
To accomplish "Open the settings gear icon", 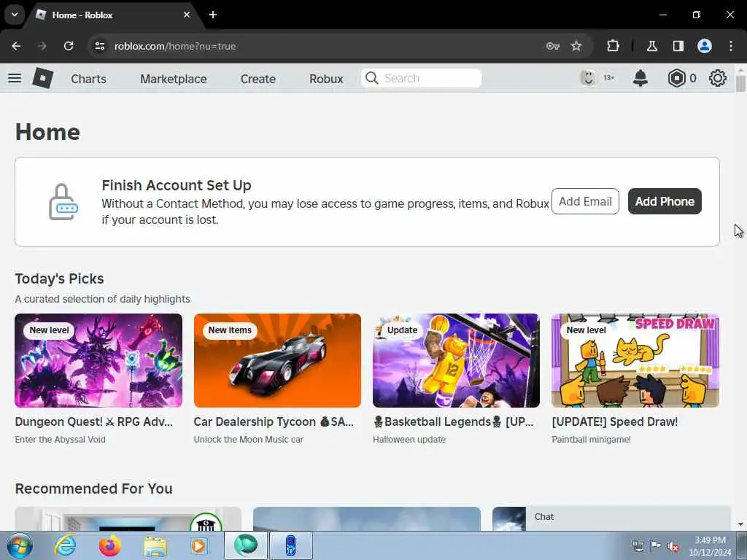I will [718, 78].
